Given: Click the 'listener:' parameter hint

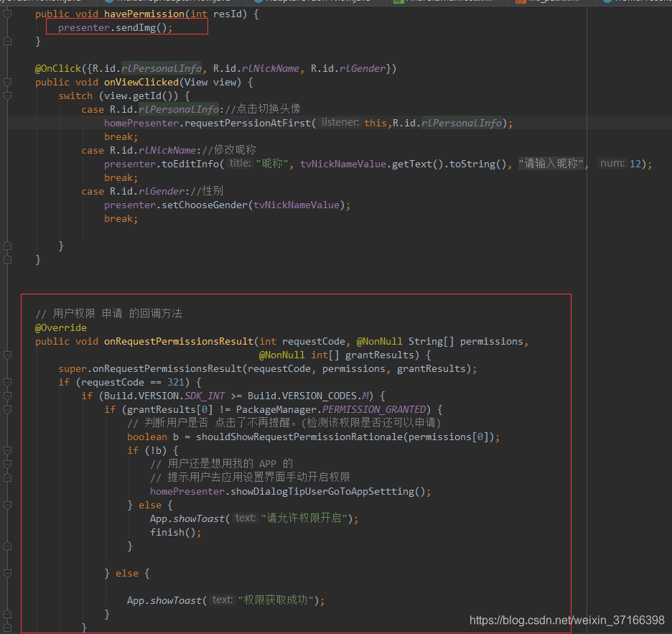Looking at the screenshot, I should (340, 123).
